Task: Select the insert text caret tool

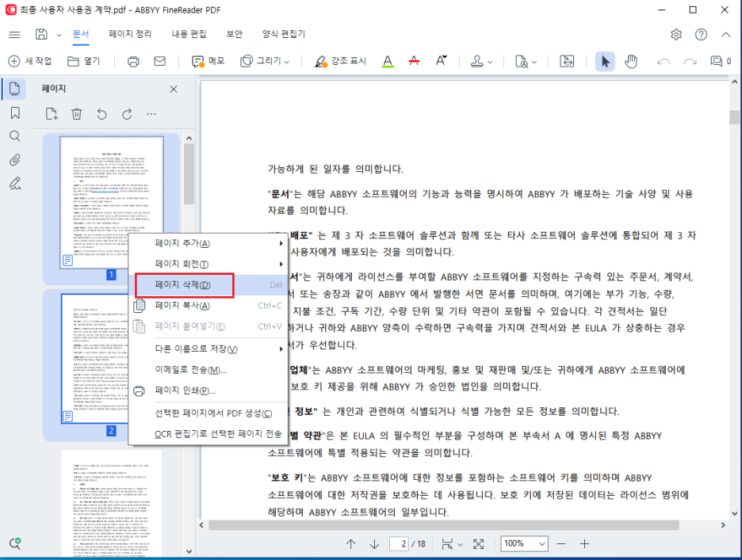Action: coord(441,60)
